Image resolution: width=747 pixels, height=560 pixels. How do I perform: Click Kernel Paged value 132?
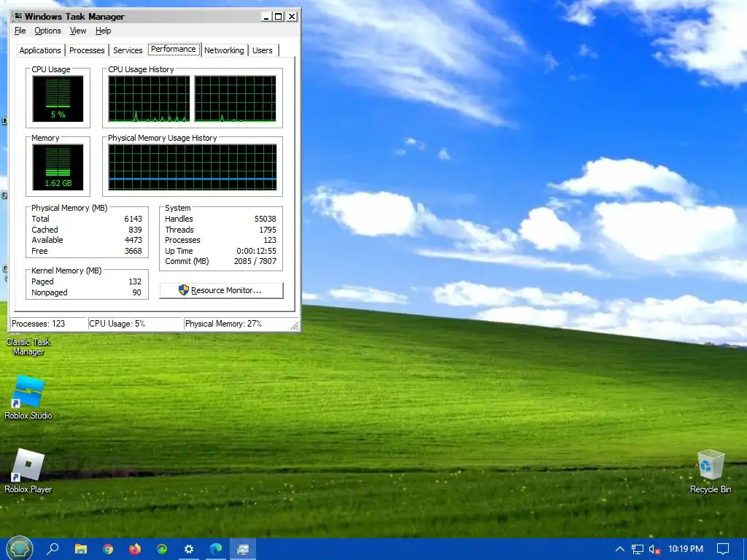[135, 282]
